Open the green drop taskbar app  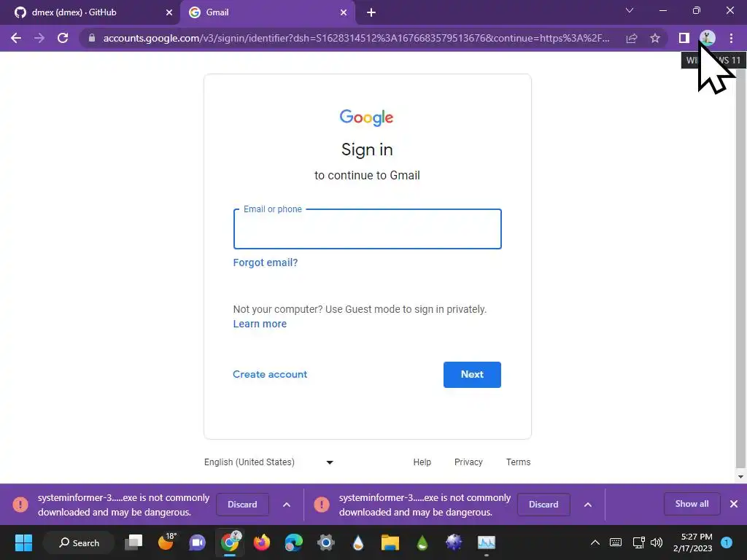[422, 542]
